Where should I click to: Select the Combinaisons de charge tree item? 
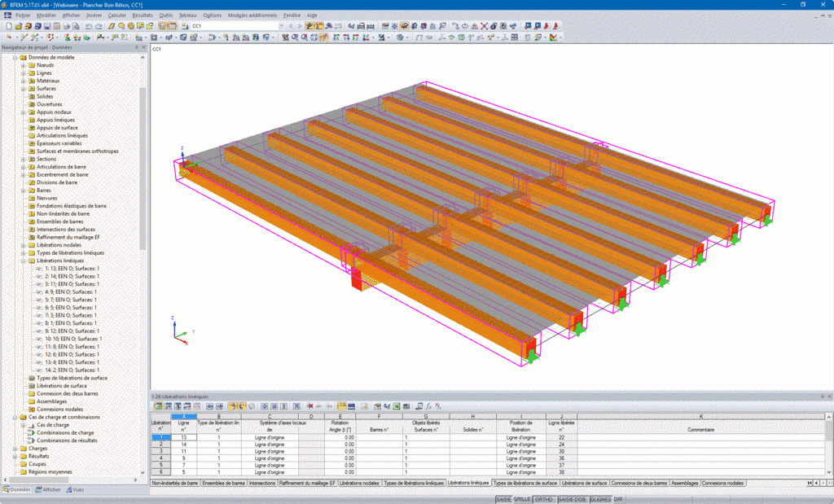[x=65, y=433]
